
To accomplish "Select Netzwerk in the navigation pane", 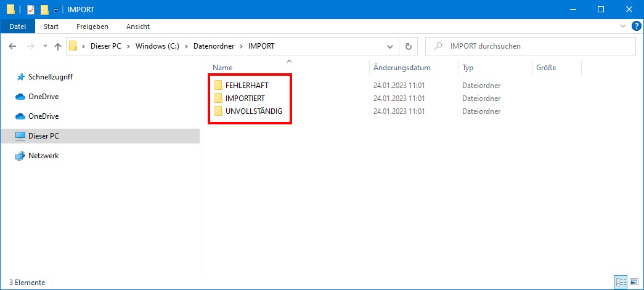I will 43,156.
